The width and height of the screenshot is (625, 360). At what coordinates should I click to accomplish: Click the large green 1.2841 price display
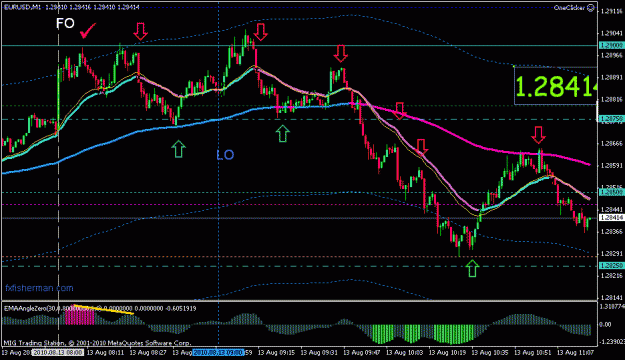pyautogui.click(x=556, y=86)
